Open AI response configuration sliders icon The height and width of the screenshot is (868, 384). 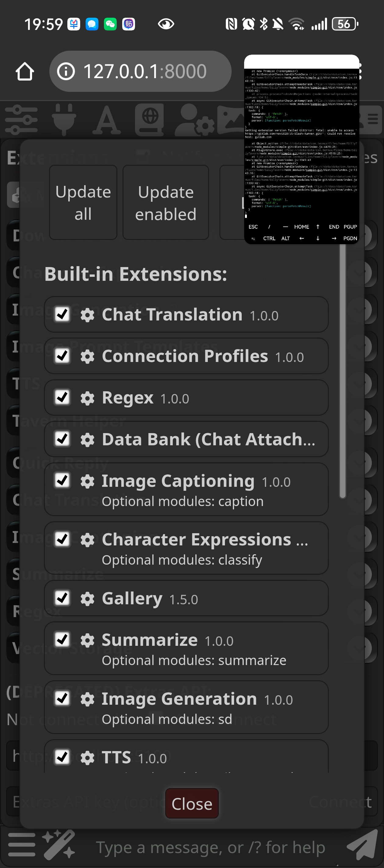21,119
